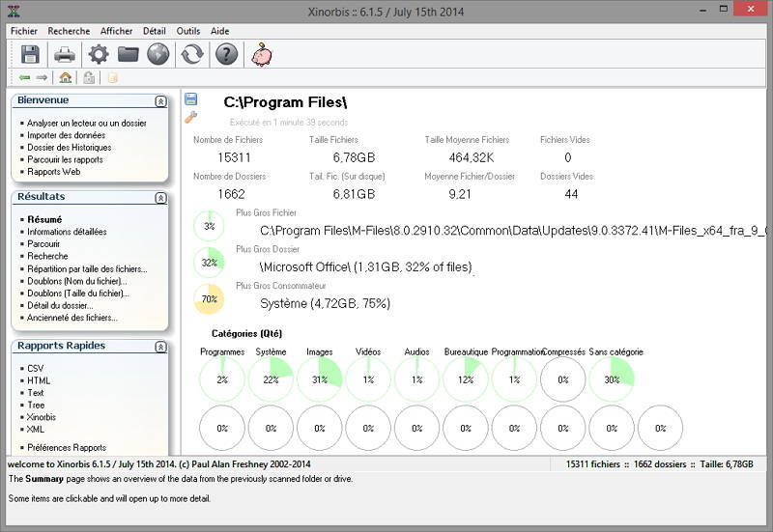Click Parcourir in Résultats panel
Viewport: 773px width, 532px height.
(43, 244)
